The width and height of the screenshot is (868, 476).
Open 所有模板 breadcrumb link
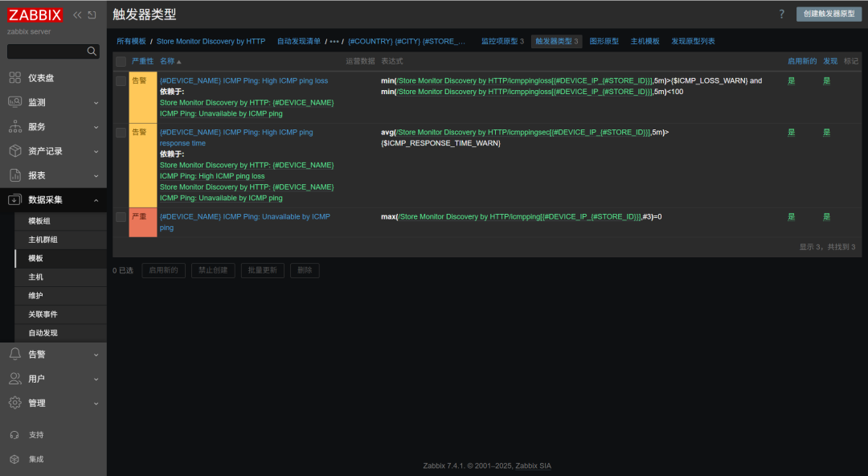[131, 42]
